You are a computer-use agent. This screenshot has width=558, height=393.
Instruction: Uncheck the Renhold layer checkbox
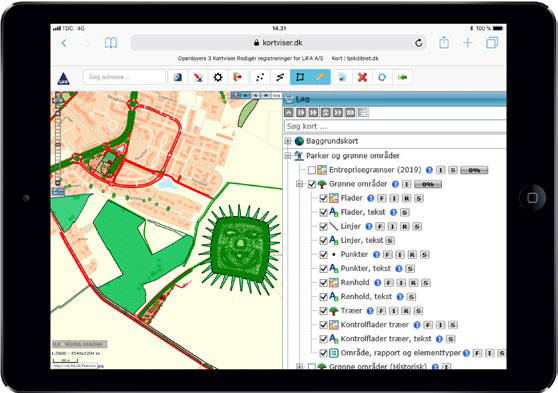(x=323, y=283)
